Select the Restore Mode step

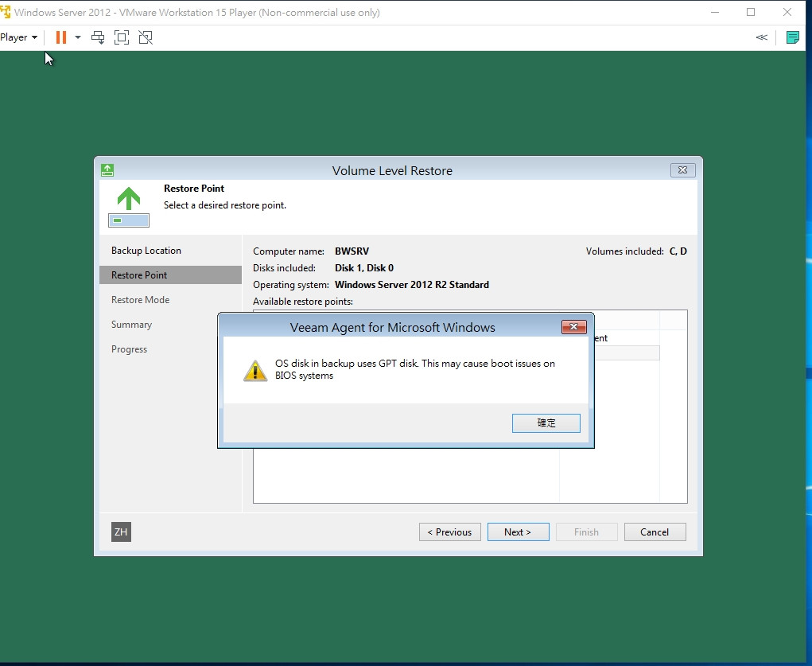pos(140,300)
